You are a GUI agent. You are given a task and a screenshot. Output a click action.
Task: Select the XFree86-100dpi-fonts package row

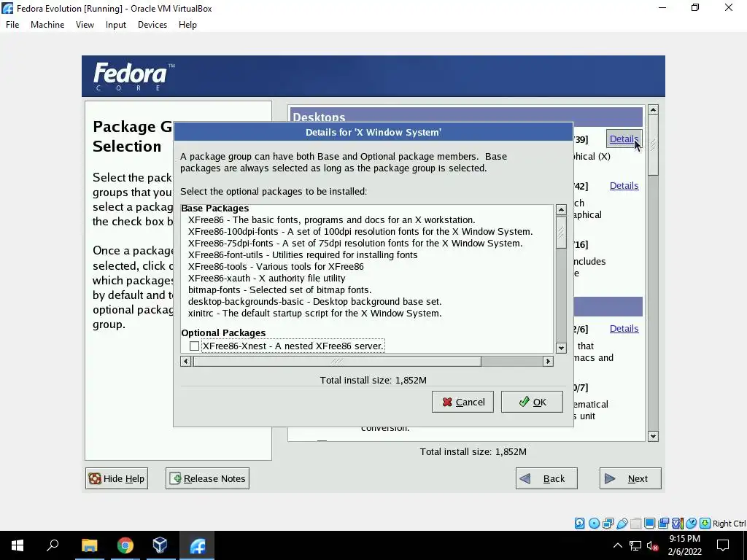tap(360, 231)
